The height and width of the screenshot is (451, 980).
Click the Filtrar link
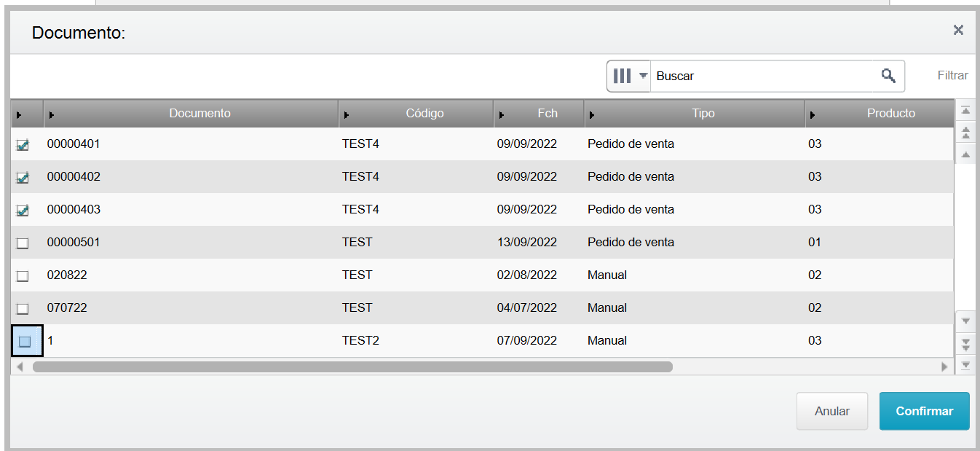(x=953, y=76)
